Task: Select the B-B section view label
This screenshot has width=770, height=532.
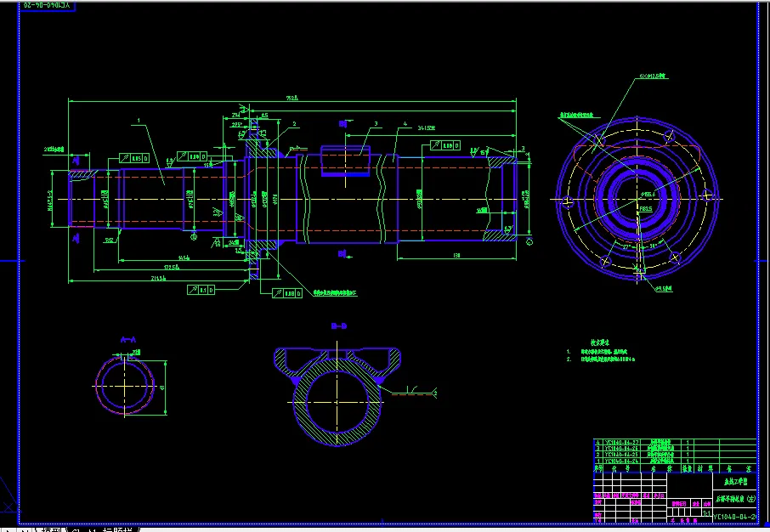Action: tap(339, 325)
